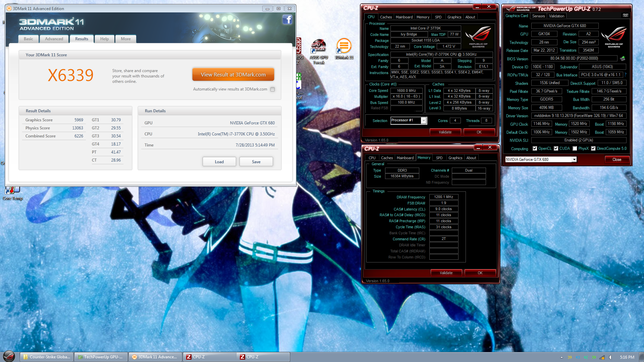Switch to Sensors tab in GPU-Z
The width and height of the screenshot is (644, 362).
[538, 16]
